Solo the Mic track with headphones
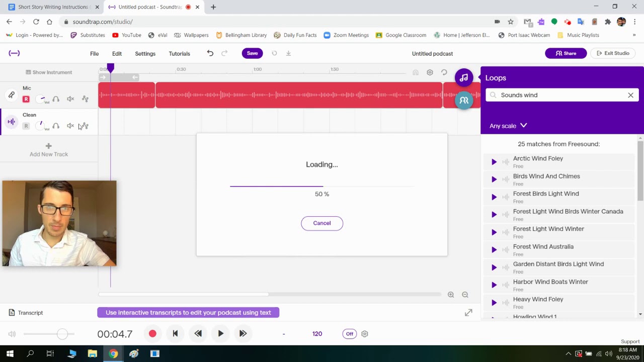 pos(56,99)
